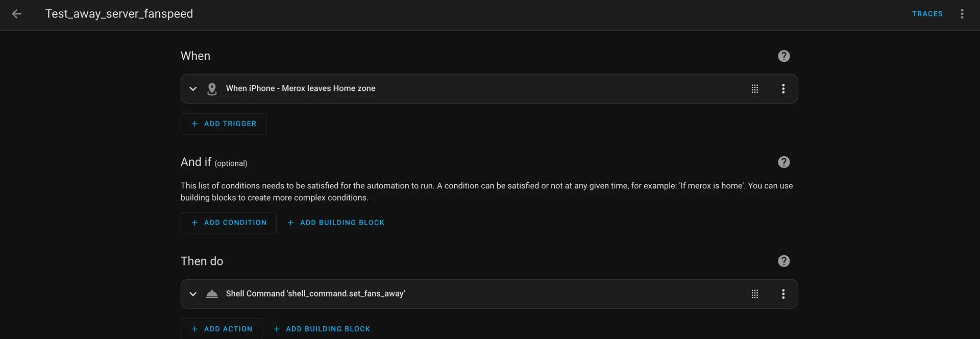Click the shell command action's service icon
Screen dimensions: 980x339
coord(212,294)
